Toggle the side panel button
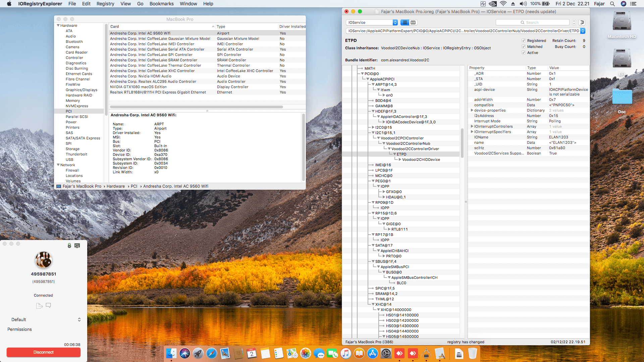 coord(582,22)
